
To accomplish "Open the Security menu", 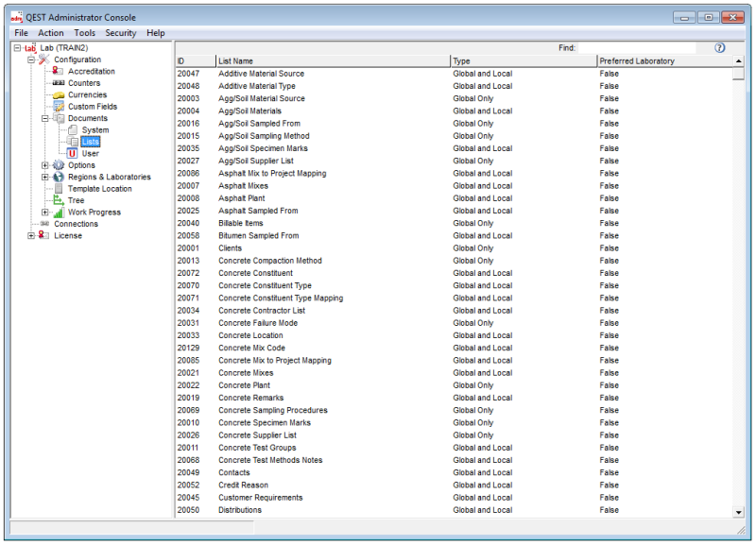I will (121, 32).
